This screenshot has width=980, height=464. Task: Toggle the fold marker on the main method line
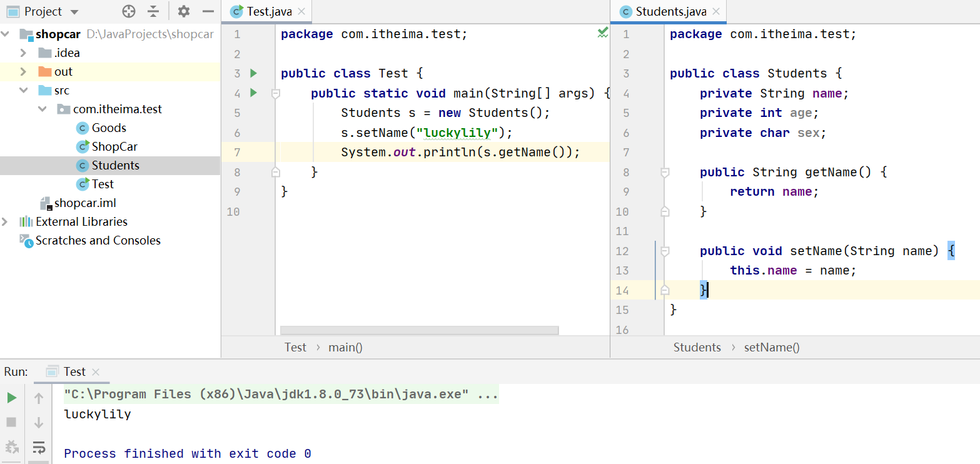(x=275, y=93)
